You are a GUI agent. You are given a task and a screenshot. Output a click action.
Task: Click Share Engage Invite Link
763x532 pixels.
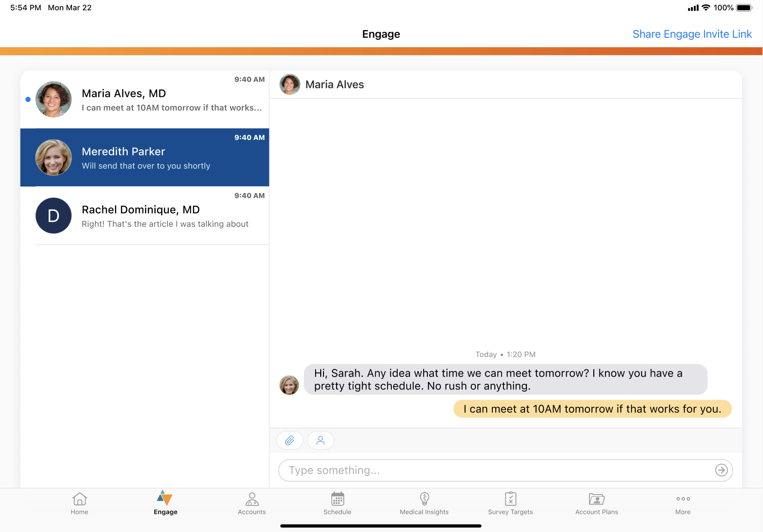point(692,34)
